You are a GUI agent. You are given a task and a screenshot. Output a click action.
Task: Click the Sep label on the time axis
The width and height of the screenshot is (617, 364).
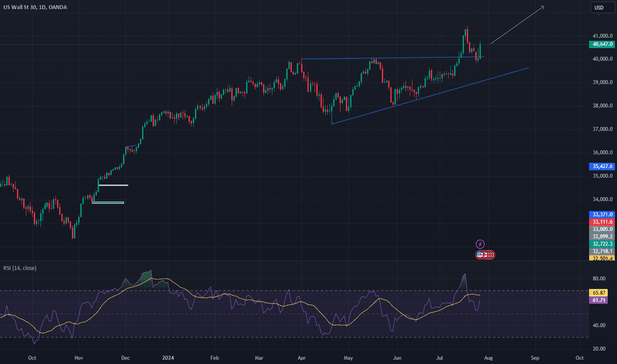pyautogui.click(x=535, y=357)
